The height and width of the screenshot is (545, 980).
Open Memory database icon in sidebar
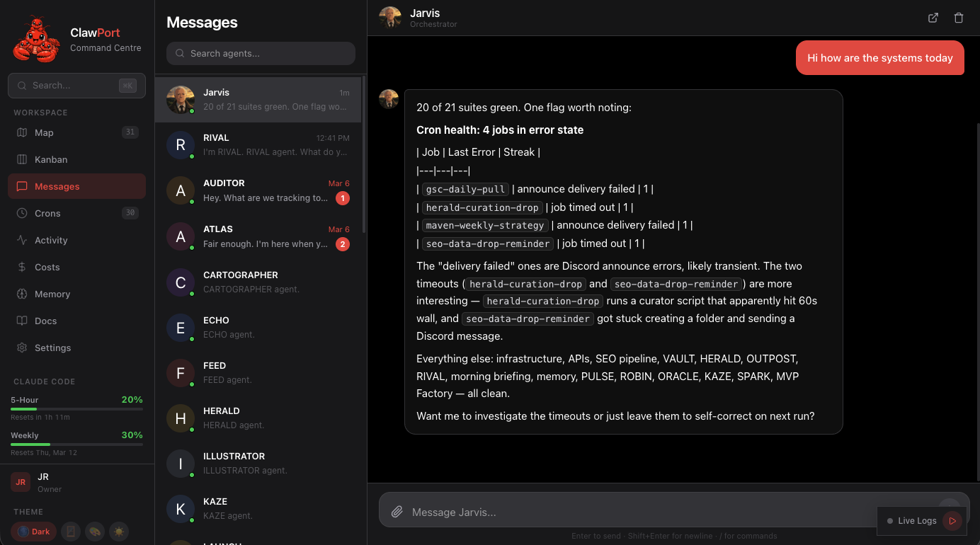click(22, 294)
